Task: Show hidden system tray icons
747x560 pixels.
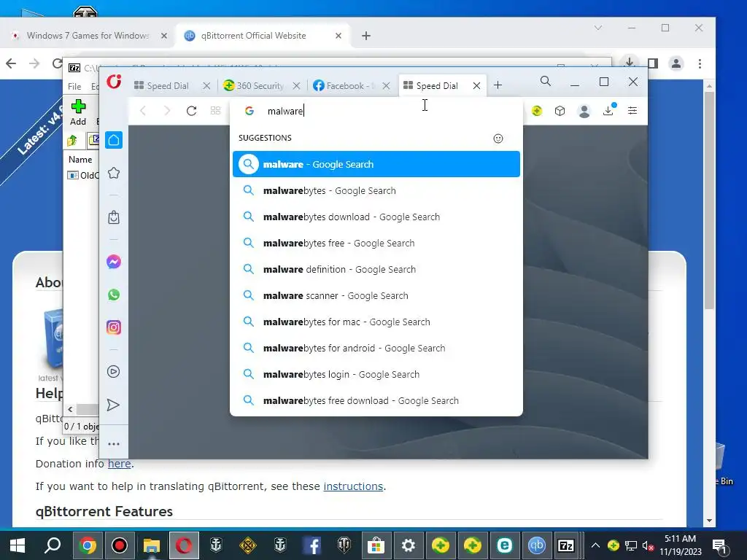Action: point(595,545)
